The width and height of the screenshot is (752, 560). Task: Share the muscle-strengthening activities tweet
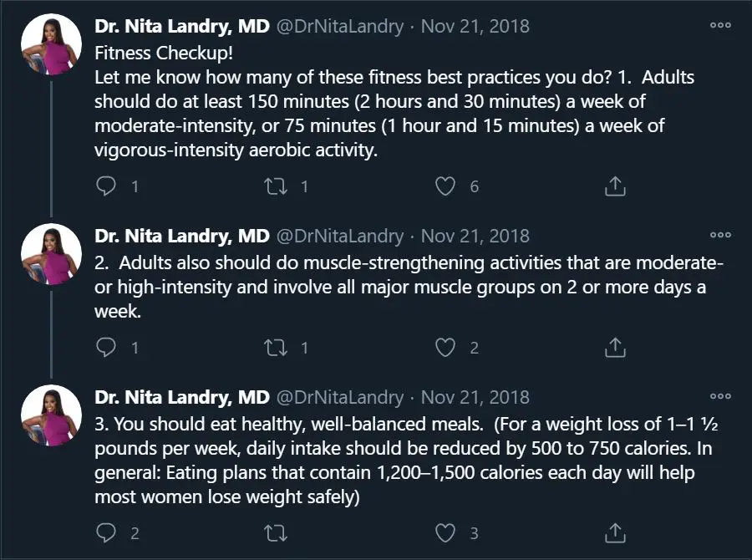point(615,348)
